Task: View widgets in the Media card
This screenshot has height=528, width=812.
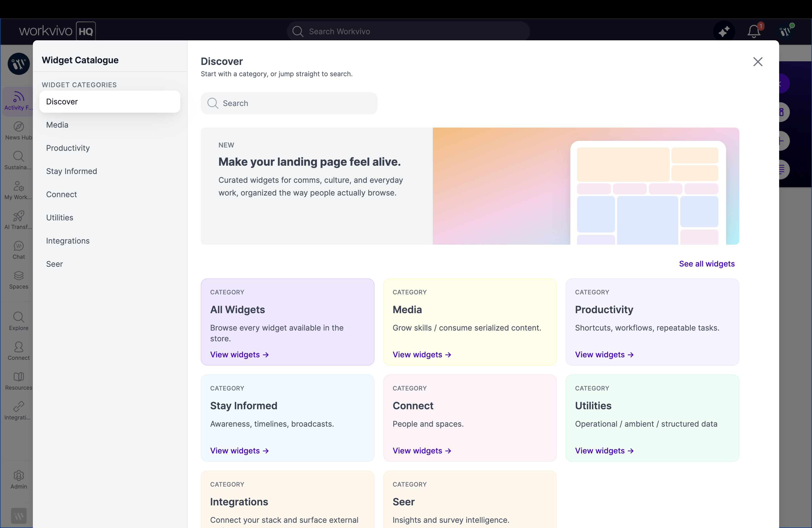Action: (x=422, y=355)
